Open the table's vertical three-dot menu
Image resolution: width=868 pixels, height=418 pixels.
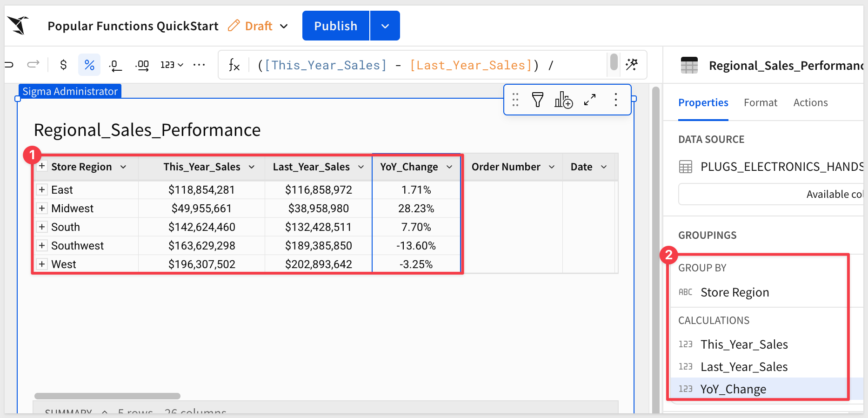coord(615,100)
